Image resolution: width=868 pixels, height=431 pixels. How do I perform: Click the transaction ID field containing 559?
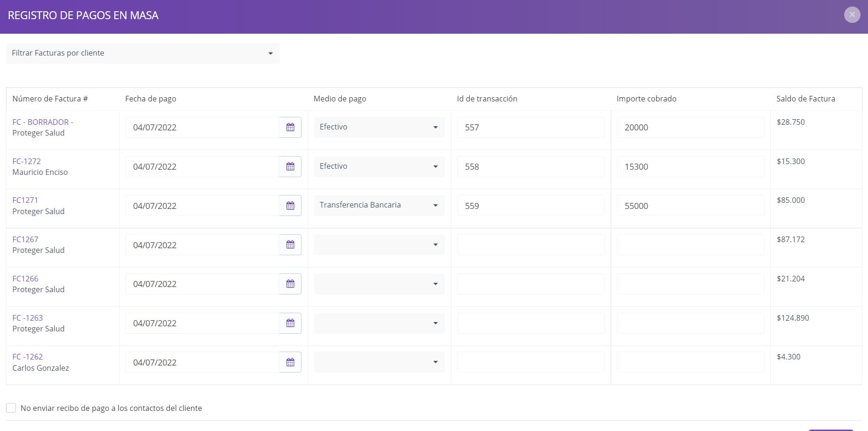[531, 206]
